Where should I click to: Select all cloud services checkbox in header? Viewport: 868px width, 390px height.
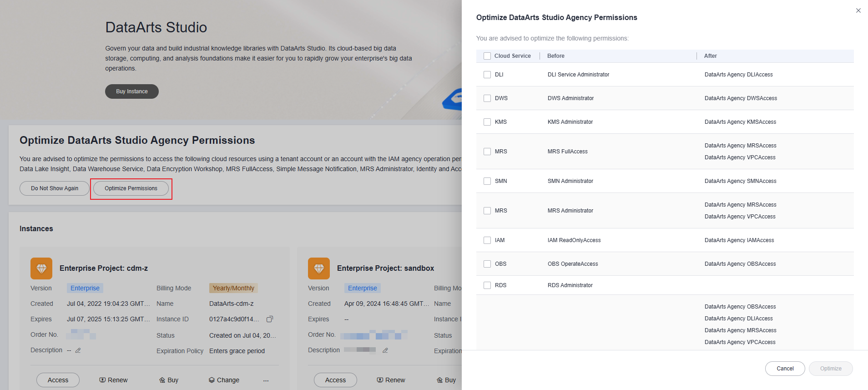[487, 56]
